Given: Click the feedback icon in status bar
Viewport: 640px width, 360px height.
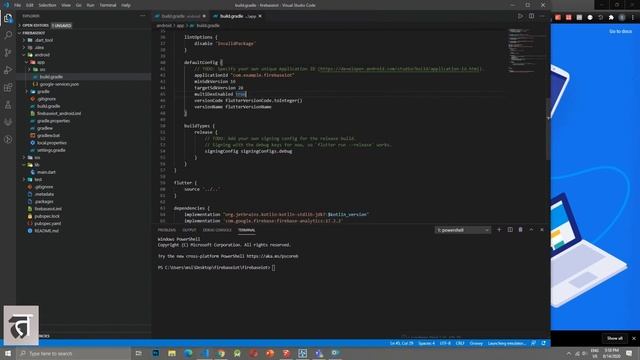Looking at the screenshot, I should tap(533, 343).
